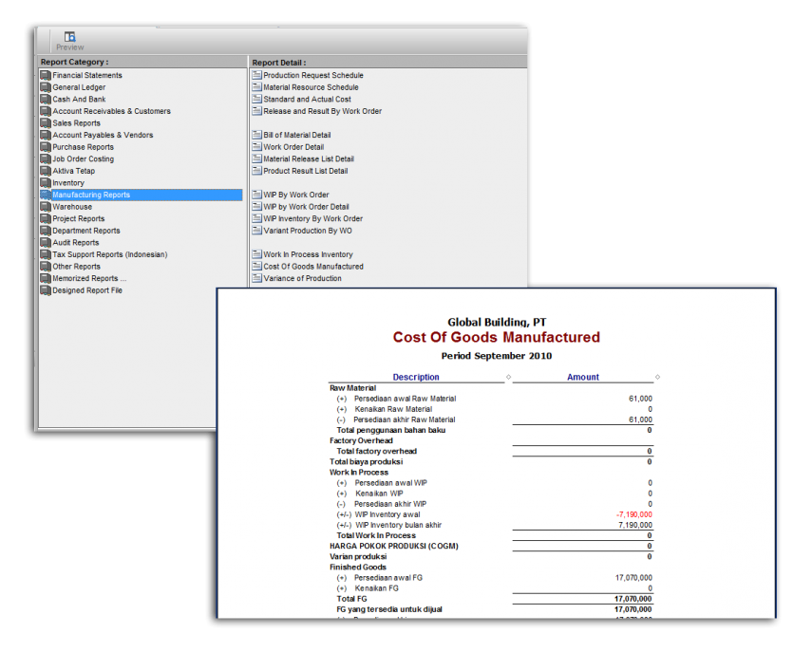Click the diamond marker beside Amount header
The image size is (812, 652).
click(657, 377)
